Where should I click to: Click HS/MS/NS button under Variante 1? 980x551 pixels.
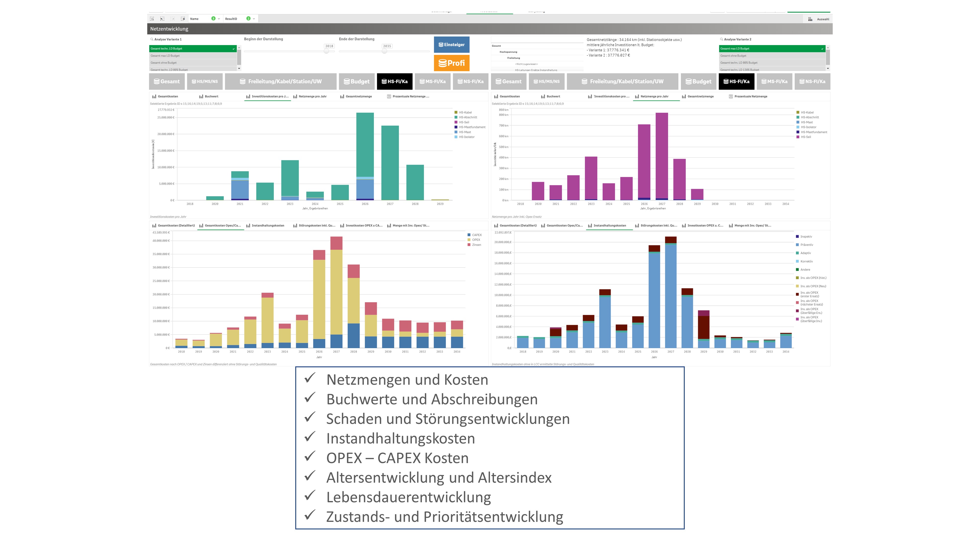(205, 81)
